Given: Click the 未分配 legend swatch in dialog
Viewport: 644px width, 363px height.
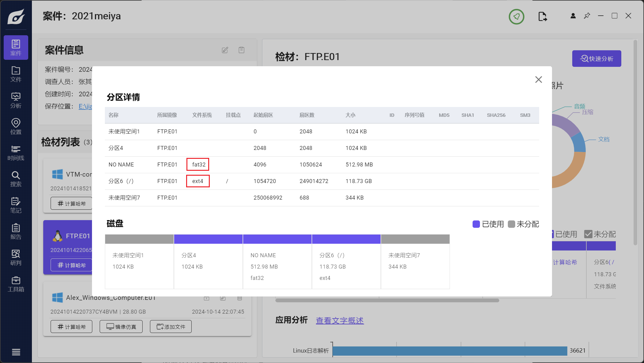Looking at the screenshot, I should (511, 224).
